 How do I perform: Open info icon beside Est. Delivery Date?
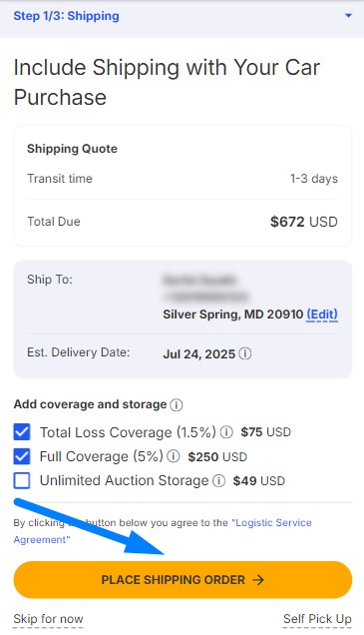(244, 353)
